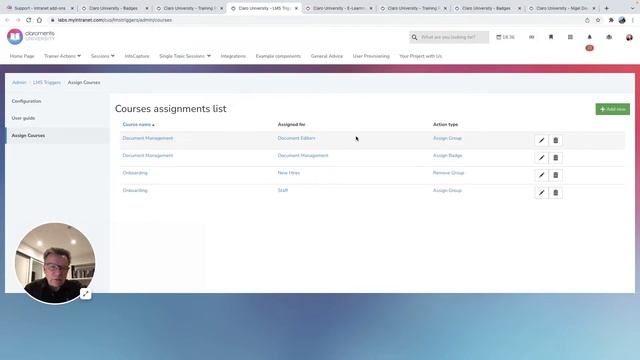Viewport: 640px width, 360px height.
Task: Open browser tab search chevron
Action: (632, 8)
